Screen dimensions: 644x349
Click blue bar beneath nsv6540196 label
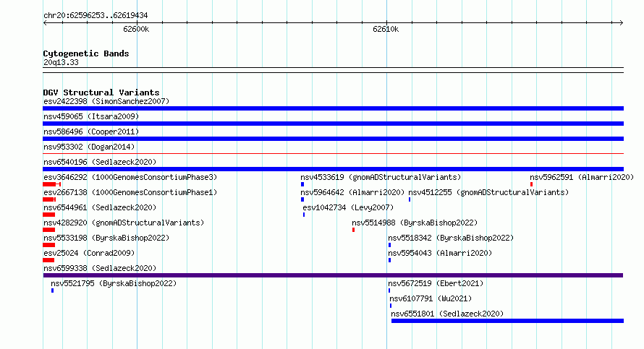point(333,169)
